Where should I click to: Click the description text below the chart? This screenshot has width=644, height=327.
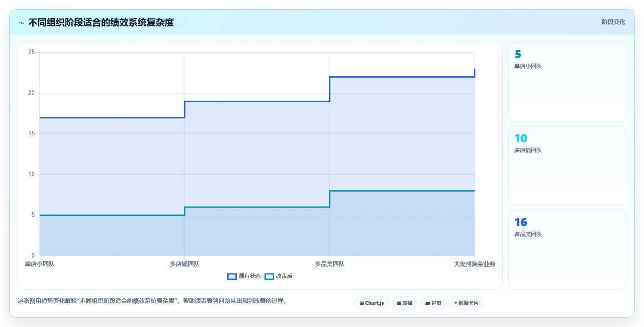[x=152, y=301]
